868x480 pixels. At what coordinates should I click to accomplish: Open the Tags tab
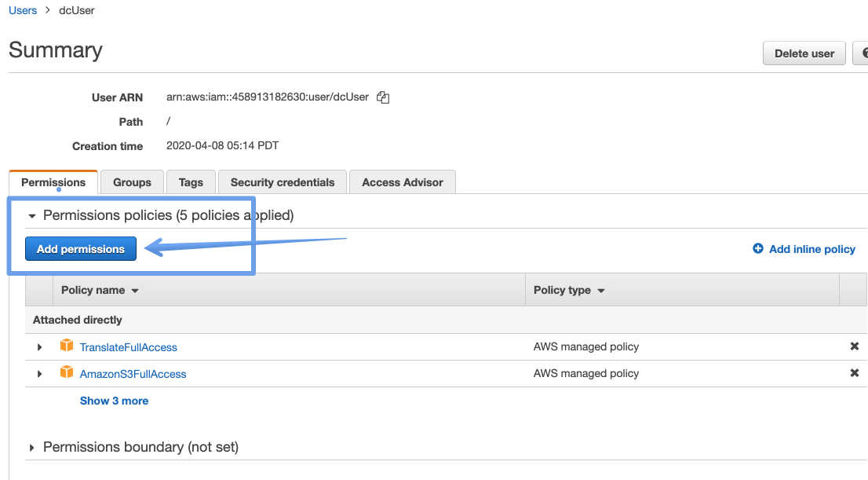[191, 182]
